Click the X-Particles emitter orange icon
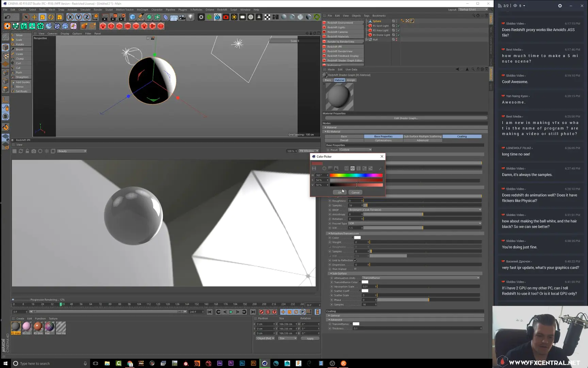 point(7,26)
